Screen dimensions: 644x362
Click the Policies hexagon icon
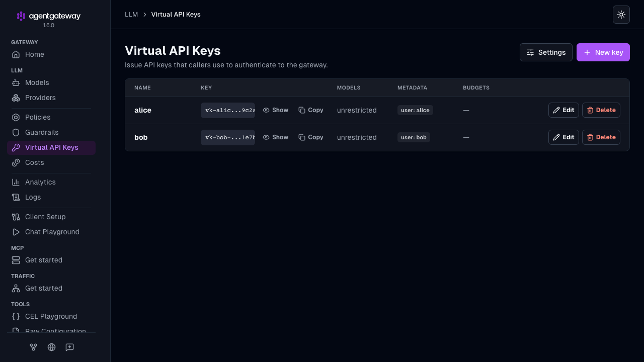(16, 117)
